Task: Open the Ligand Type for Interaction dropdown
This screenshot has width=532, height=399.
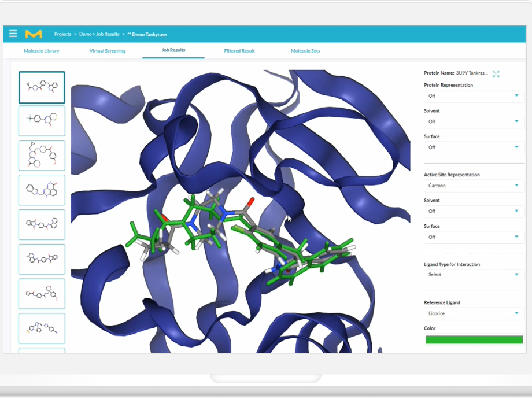Action: point(474,275)
